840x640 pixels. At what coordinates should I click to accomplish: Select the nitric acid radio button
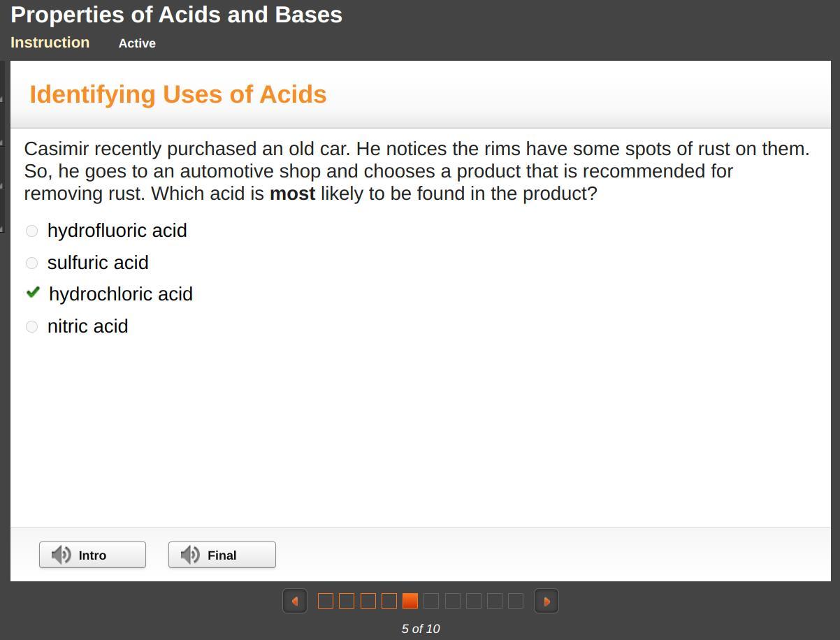coord(31,326)
